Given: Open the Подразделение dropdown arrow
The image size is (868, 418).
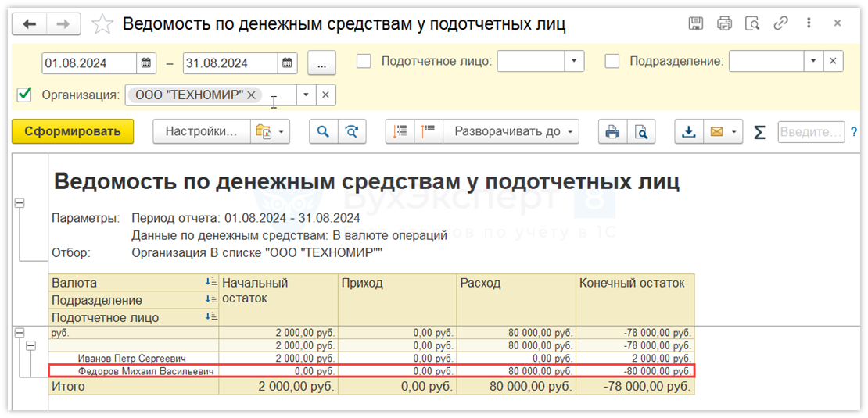Looking at the screenshot, I should click(814, 62).
